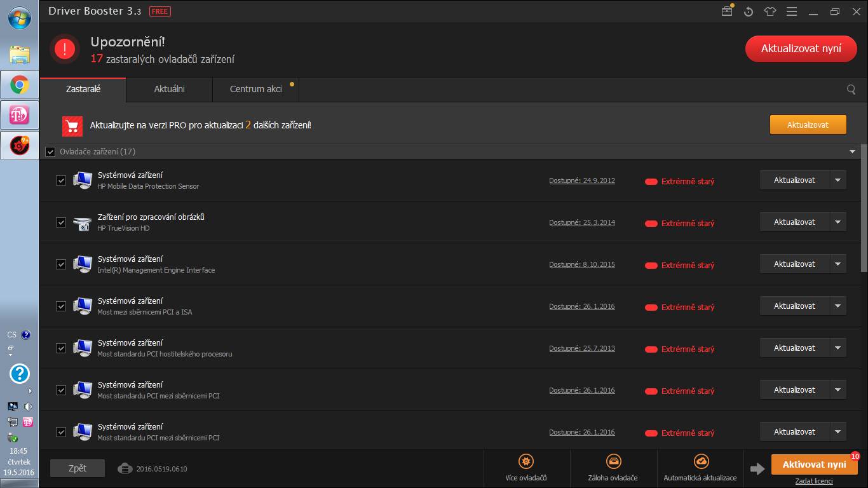This screenshot has height=488, width=868.
Task: Open Windows Start button
Action: click(x=20, y=18)
